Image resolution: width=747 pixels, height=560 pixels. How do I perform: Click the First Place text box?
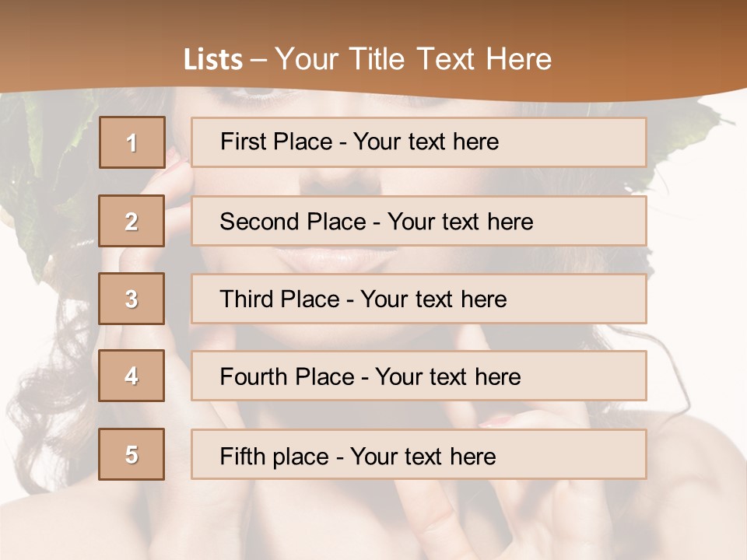point(419,142)
